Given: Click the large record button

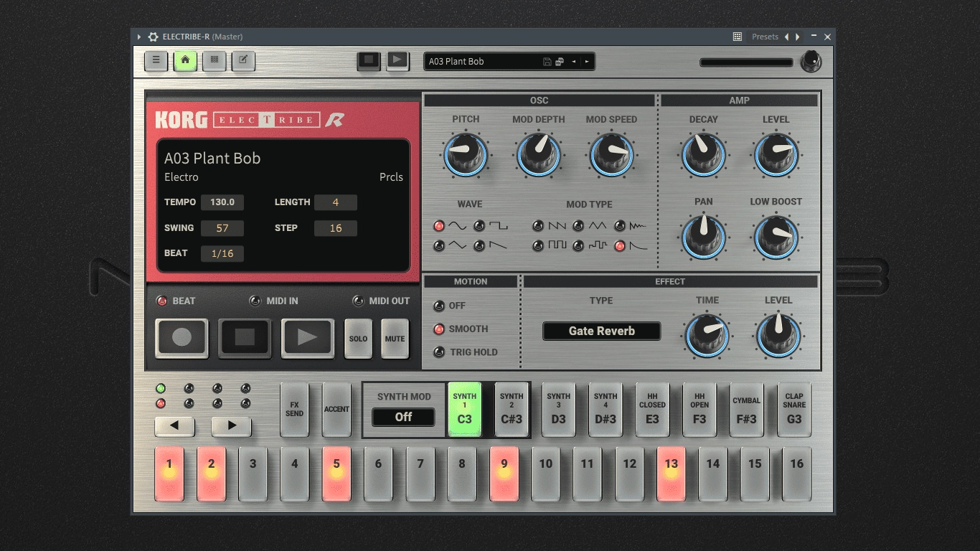Looking at the screenshot, I should (182, 338).
